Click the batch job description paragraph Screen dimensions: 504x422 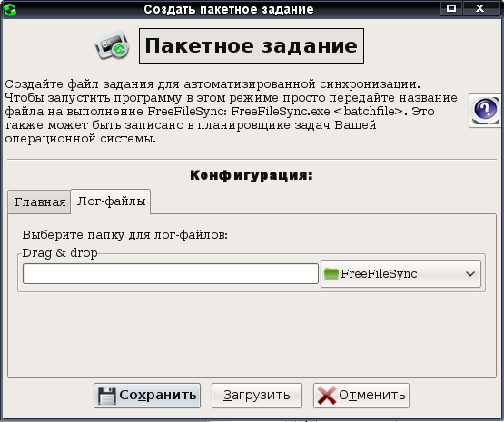point(231,111)
